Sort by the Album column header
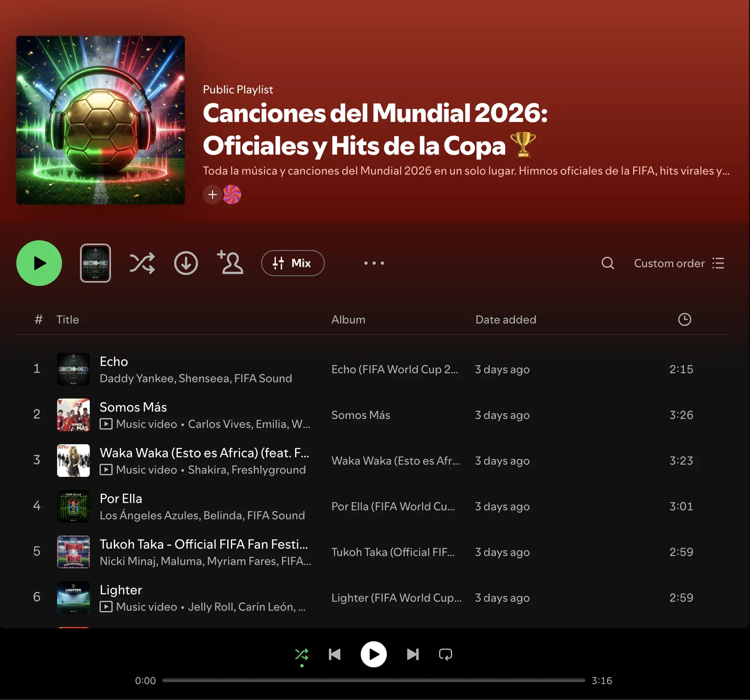The width and height of the screenshot is (750, 700). [x=348, y=319]
